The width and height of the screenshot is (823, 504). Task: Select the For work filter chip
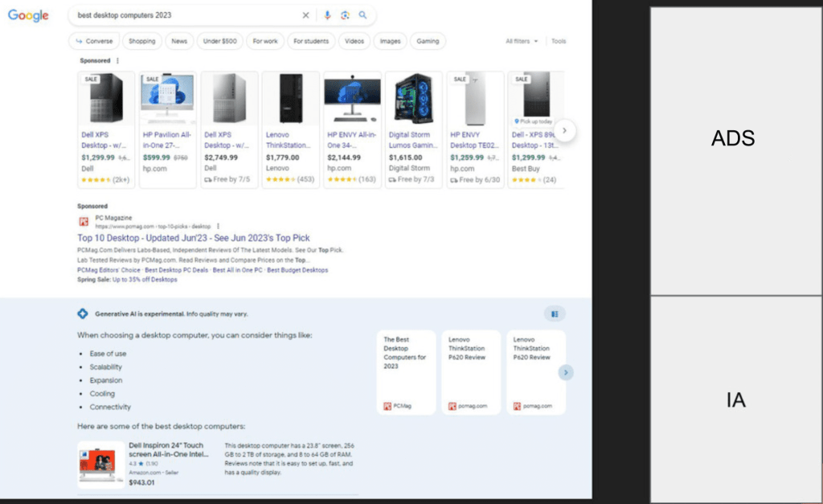pyautogui.click(x=265, y=41)
